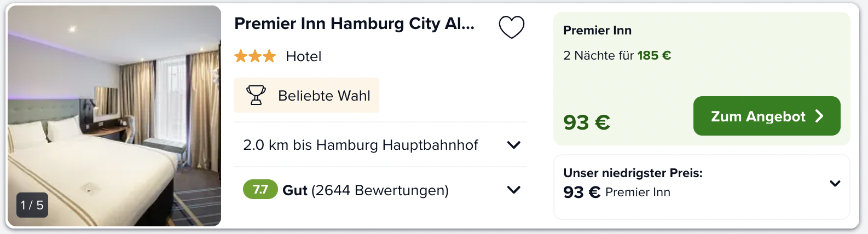Open the hotel room photo

(114, 116)
